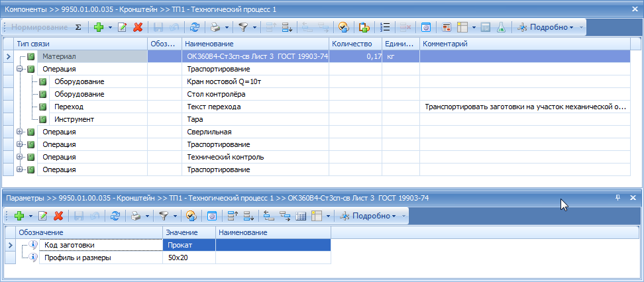
Task: Click the printer icon in Параметры toolbar
Action: [136, 216]
